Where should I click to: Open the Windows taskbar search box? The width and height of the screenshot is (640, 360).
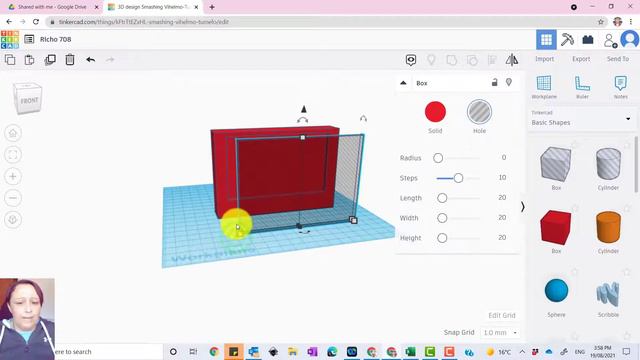[108, 351]
